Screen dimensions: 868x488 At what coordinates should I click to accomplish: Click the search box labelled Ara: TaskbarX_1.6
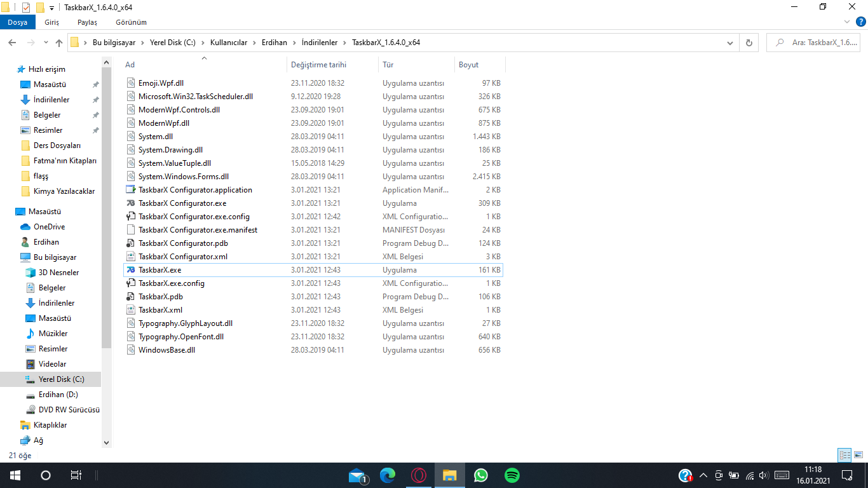(815, 43)
